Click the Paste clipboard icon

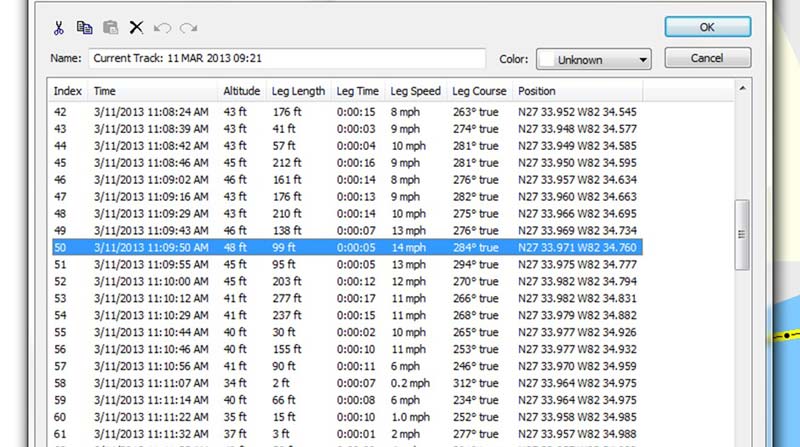coord(110,28)
